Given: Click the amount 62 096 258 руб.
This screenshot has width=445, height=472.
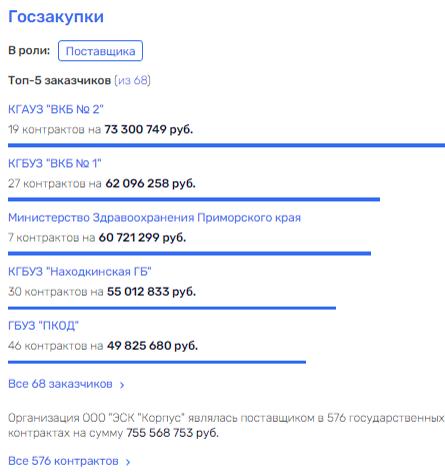Looking at the screenshot, I should coord(150,183).
